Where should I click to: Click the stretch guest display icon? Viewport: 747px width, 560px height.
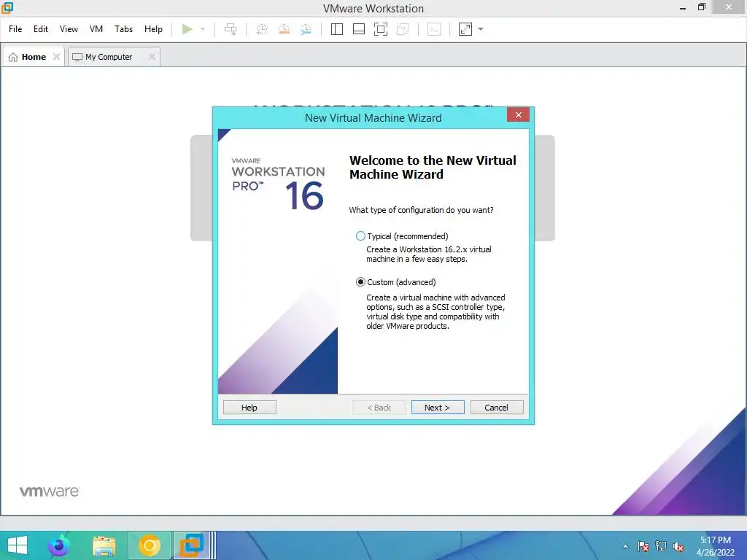[x=465, y=29]
